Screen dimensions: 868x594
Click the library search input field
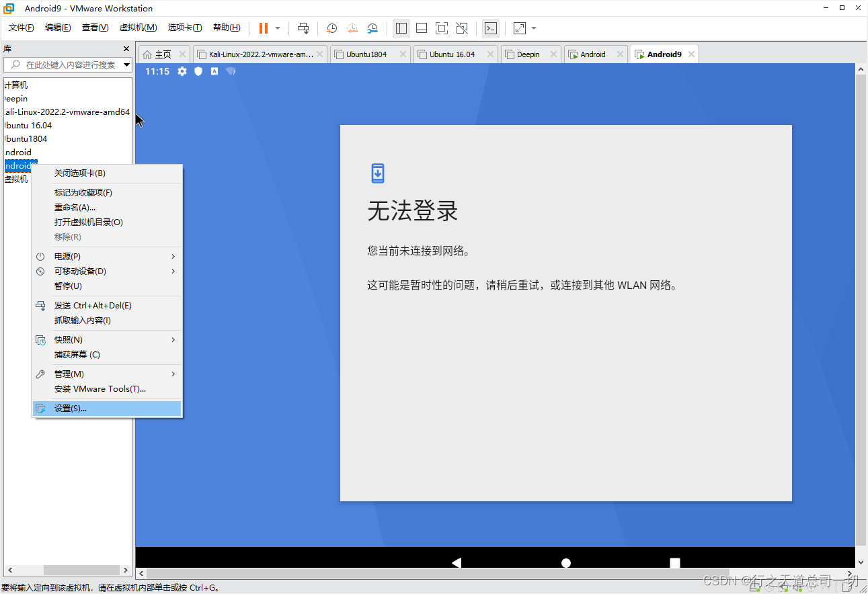67,65
